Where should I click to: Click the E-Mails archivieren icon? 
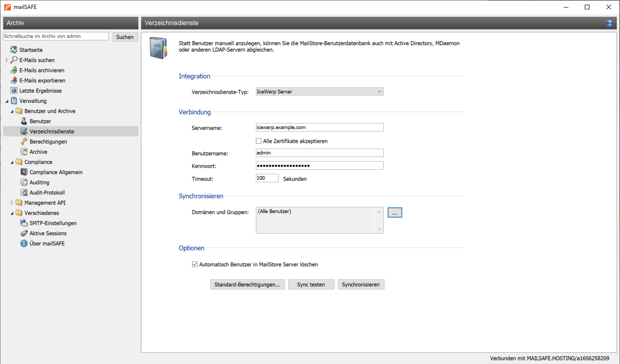[14, 70]
